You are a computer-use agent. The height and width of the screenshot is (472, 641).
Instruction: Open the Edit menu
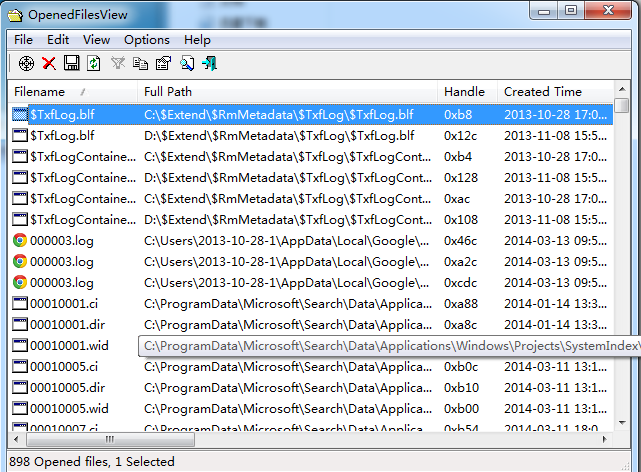tap(58, 40)
